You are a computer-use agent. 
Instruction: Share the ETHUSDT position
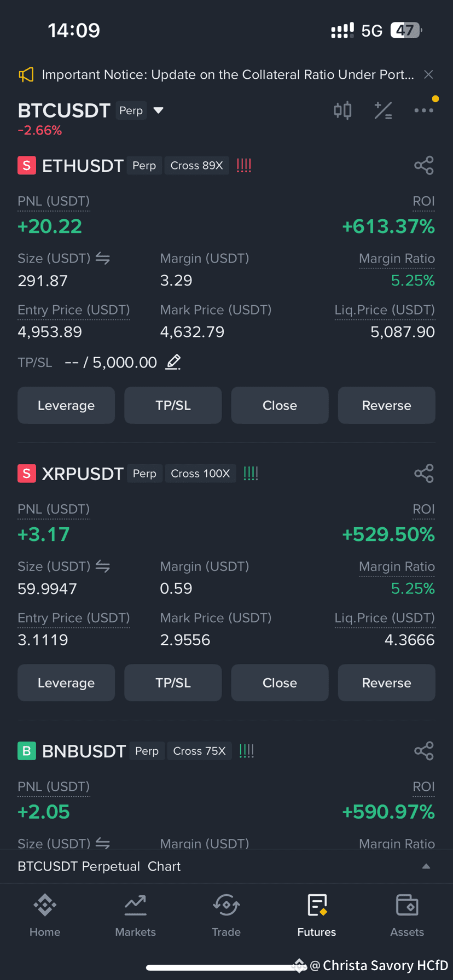[x=424, y=165]
